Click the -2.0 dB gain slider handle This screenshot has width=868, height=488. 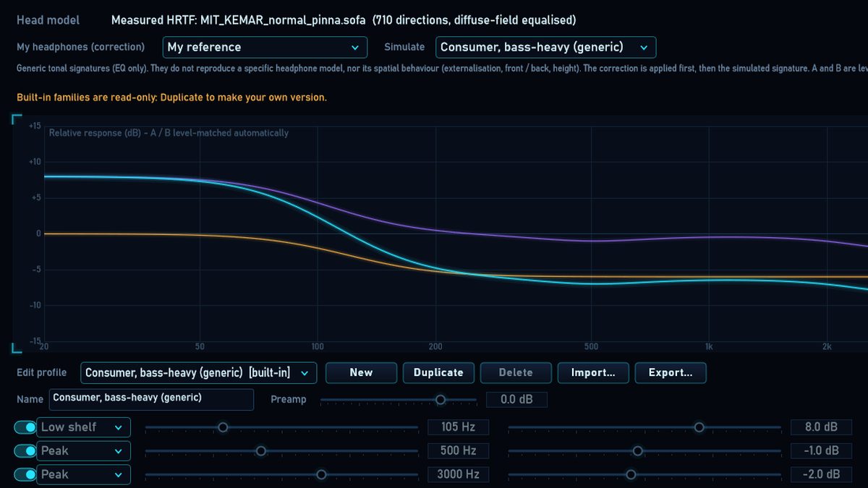[x=631, y=475]
